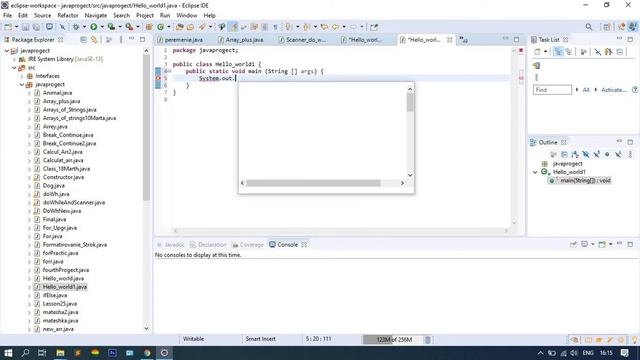This screenshot has width=640, height=360.
Task: Open the Javadoc tab in bottom panel
Action: point(171,244)
